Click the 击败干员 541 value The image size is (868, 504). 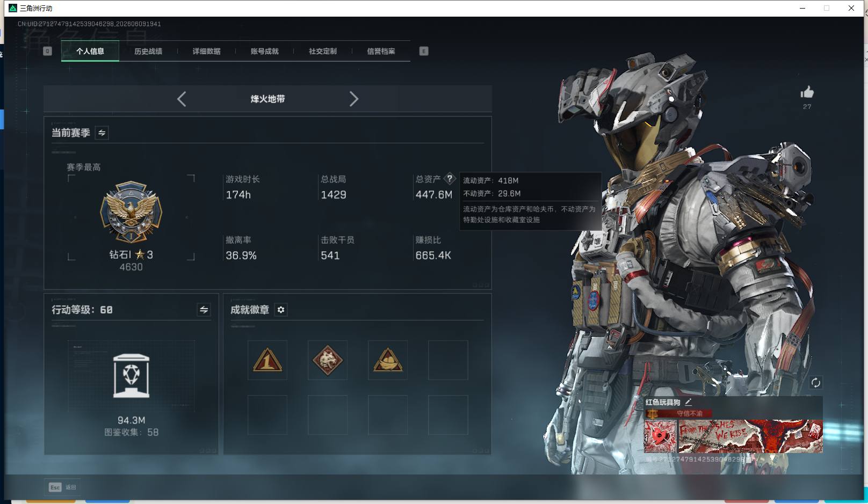click(x=330, y=255)
